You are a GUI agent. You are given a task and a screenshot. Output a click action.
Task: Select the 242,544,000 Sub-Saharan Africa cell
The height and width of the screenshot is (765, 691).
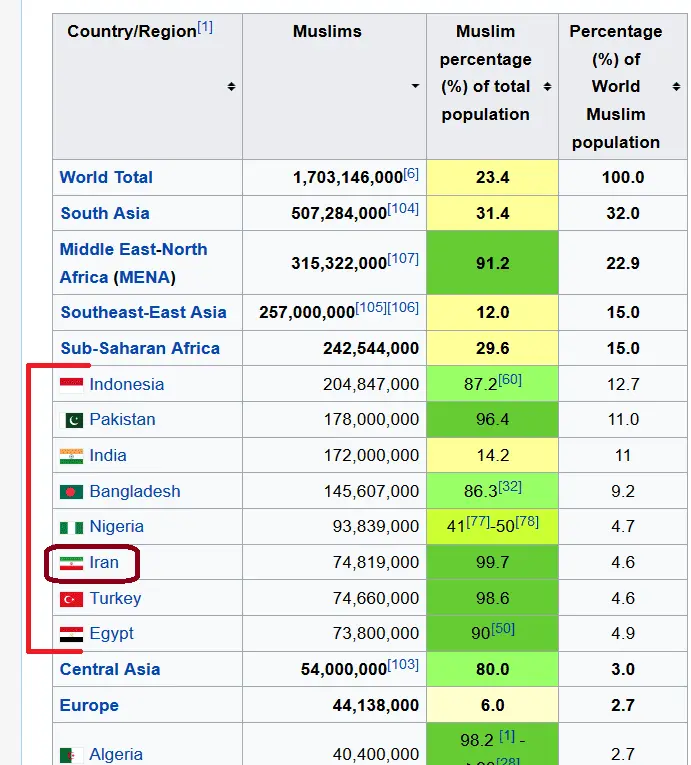click(334, 348)
